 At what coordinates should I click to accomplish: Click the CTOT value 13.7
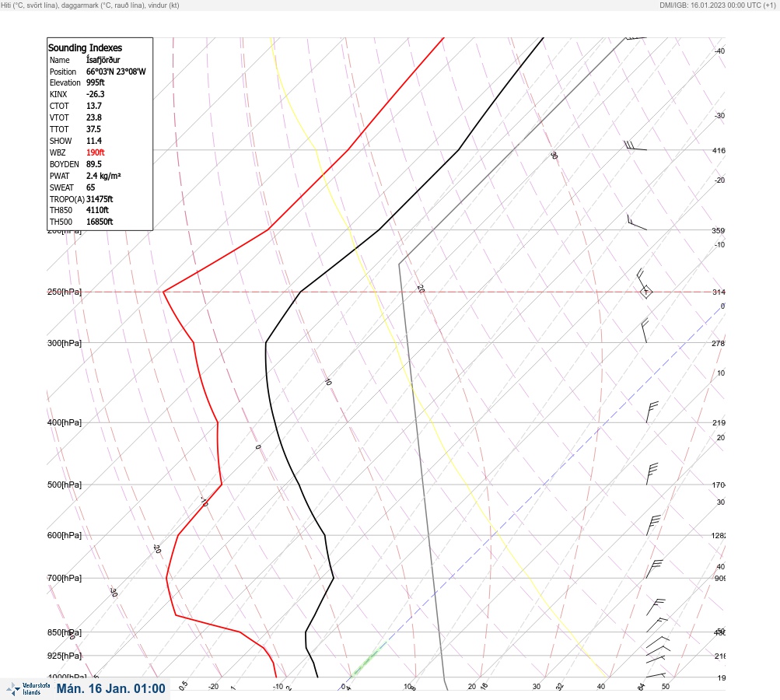(x=94, y=106)
